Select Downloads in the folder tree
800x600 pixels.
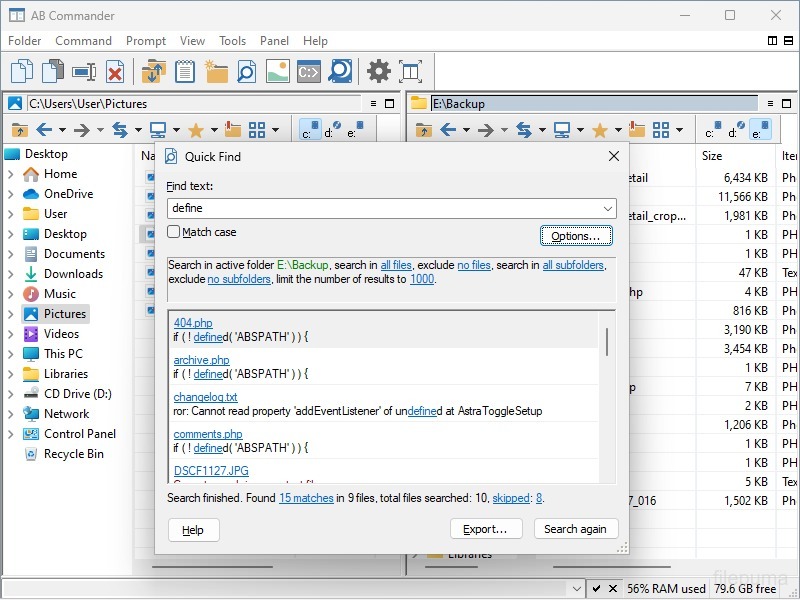[73, 274]
